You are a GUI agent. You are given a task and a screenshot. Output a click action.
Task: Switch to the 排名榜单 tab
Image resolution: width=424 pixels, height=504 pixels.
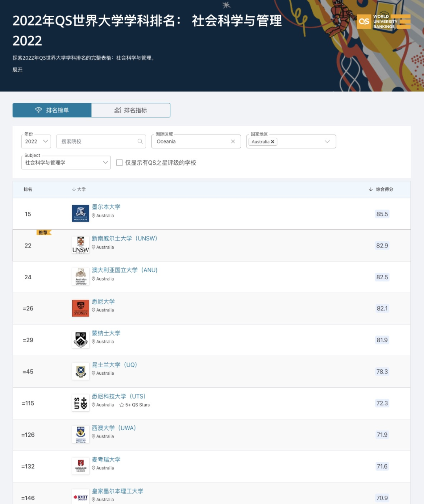52,110
